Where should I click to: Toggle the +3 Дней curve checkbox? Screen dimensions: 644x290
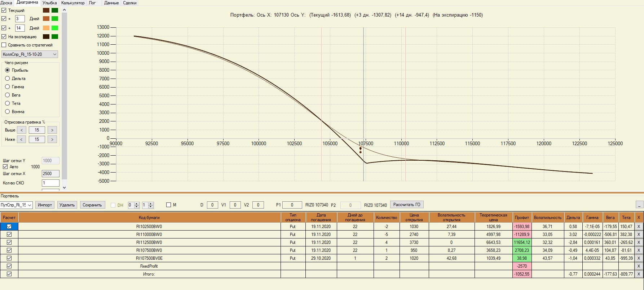[4, 19]
